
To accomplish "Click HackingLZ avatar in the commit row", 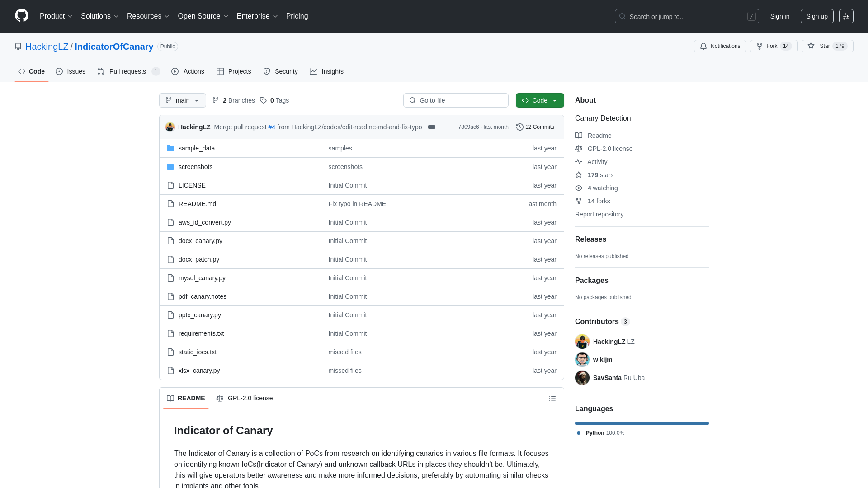I will pyautogui.click(x=170, y=127).
